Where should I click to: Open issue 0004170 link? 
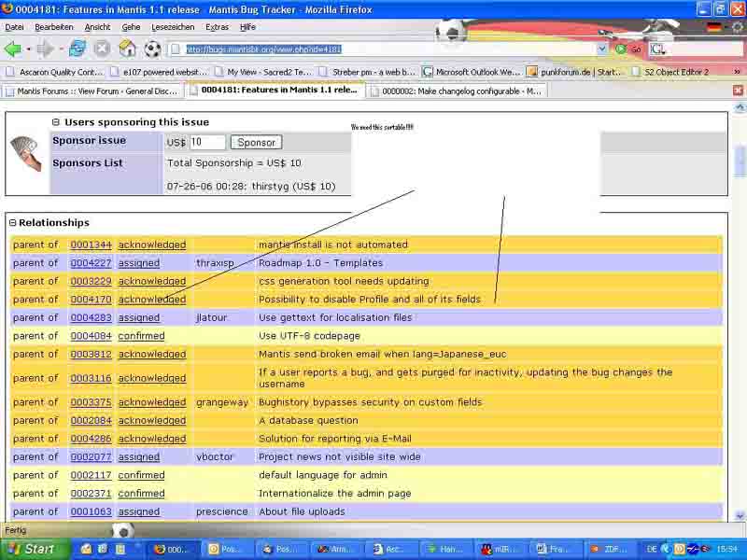pyautogui.click(x=91, y=300)
